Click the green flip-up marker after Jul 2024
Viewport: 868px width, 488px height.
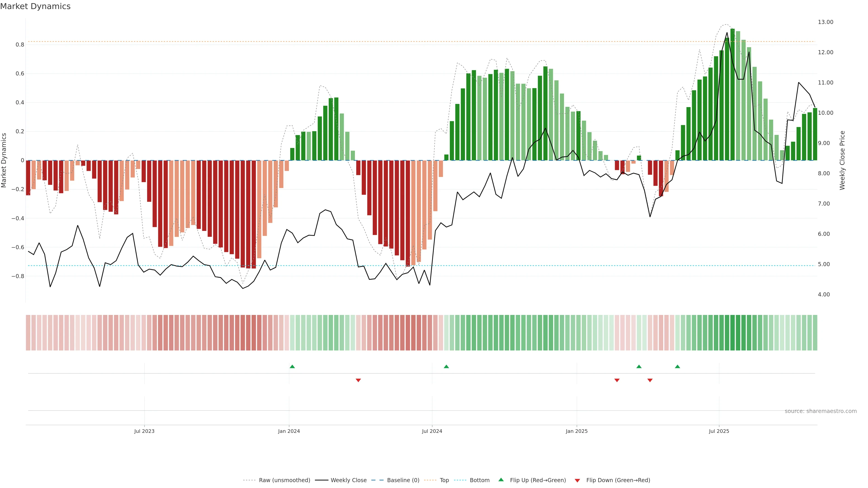446,366
